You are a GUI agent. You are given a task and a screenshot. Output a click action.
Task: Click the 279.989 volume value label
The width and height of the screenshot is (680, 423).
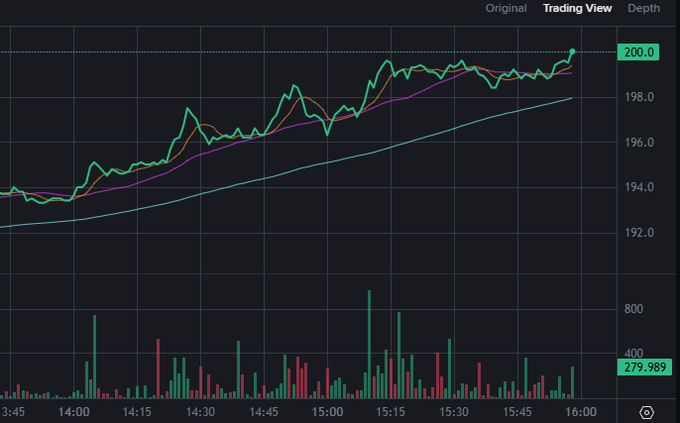pos(644,367)
